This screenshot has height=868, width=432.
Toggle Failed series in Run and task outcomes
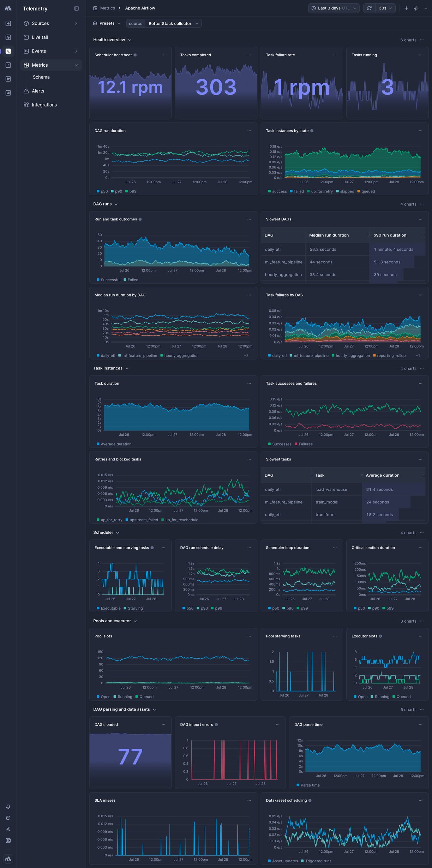click(131, 280)
